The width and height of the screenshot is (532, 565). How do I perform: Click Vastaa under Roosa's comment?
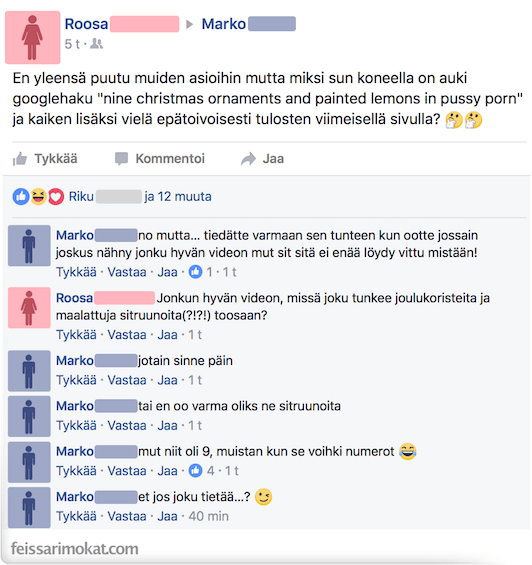tap(127, 335)
